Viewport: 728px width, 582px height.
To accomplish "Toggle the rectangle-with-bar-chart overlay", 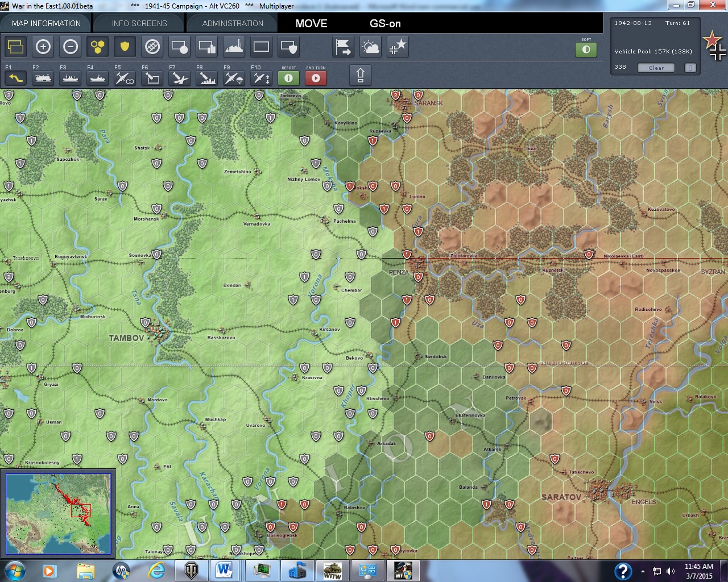I will [207, 47].
